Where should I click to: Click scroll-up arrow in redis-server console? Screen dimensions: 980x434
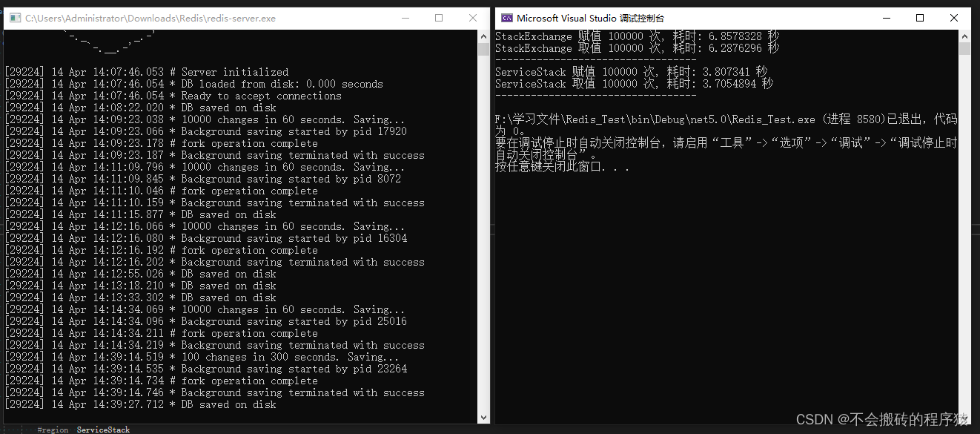pos(483,36)
